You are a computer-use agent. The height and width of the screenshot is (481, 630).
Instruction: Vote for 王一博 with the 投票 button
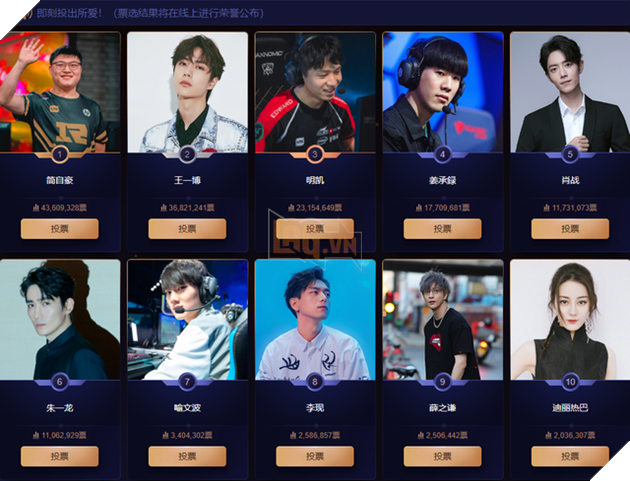[x=187, y=229]
